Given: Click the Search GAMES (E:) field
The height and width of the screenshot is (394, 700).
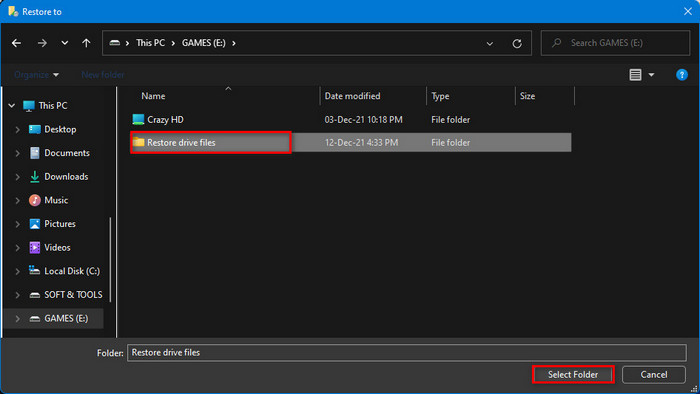Looking at the screenshot, I should pos(615,43).
